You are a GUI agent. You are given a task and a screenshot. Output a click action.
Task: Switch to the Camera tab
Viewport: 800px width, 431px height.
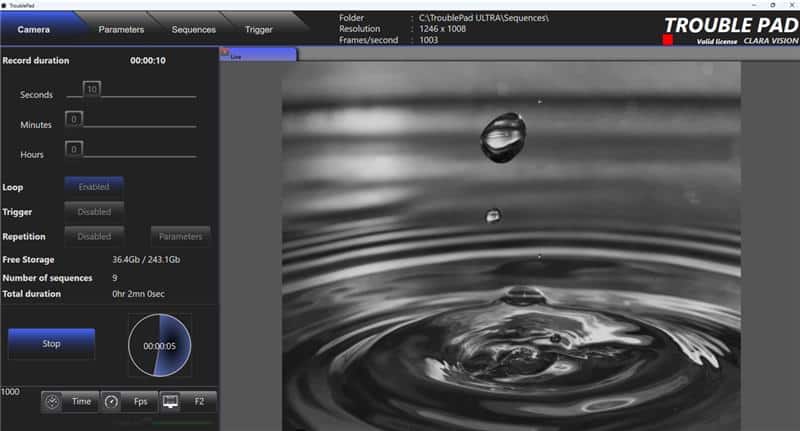34,30
